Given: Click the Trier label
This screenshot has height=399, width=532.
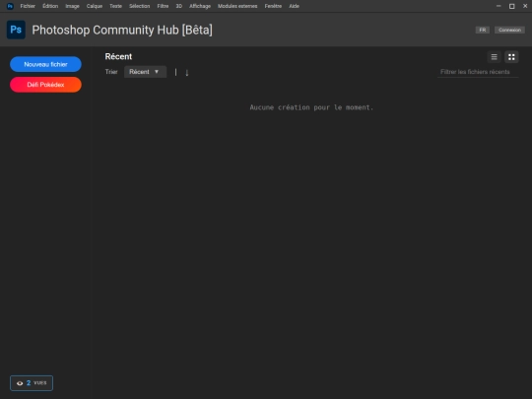Looking at the screenshot, I should [111, 72].
